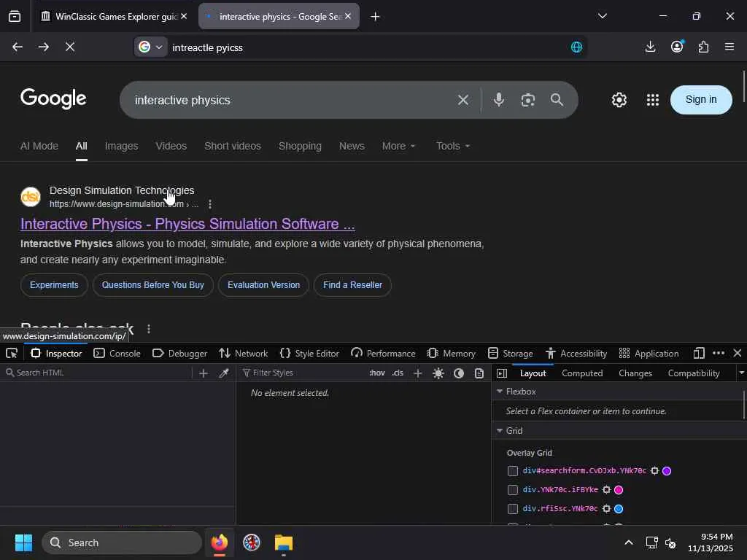Toggle the .cls class panel
The width and height of the screenshot is (747, 560).
(x=398, y=373)
